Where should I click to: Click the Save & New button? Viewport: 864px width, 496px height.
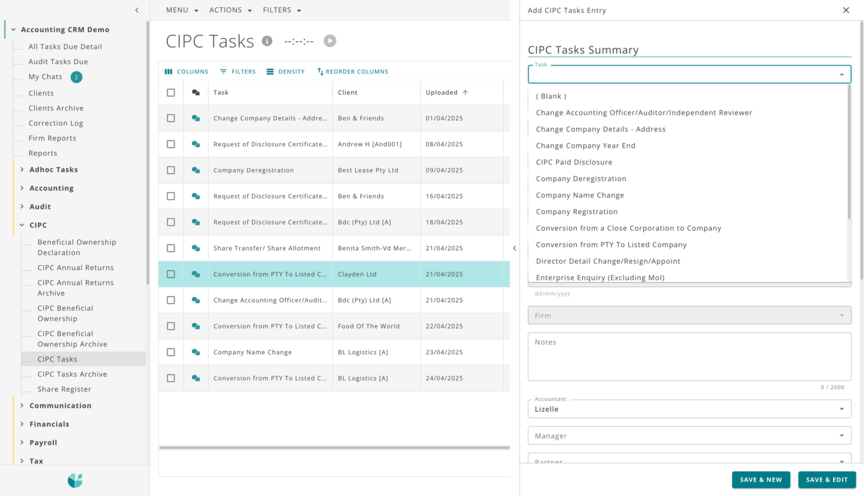coord(760,479)
